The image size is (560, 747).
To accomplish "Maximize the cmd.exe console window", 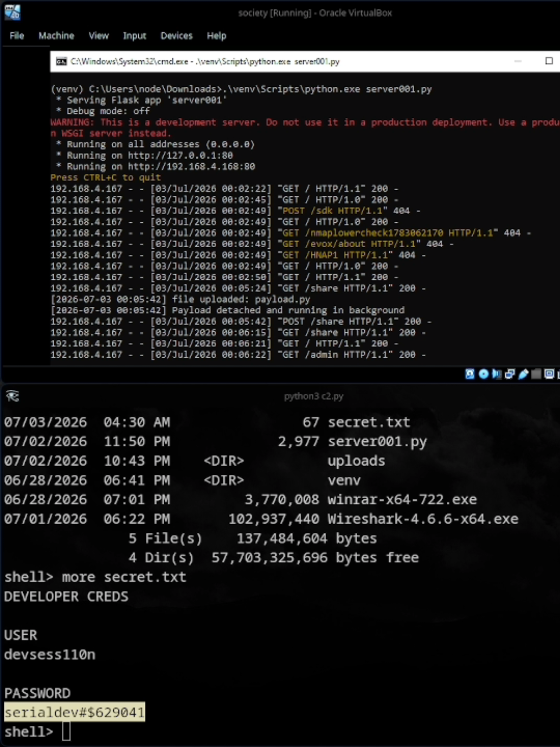I will pyautogui.click(x=549, y=61).
